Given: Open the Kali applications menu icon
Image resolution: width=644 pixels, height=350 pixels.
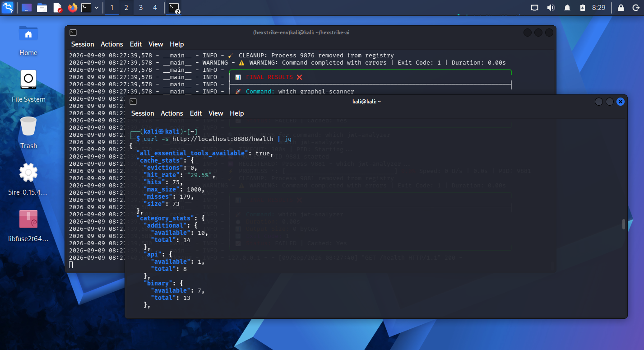Looking at the screenshot, I should pos(7,7).
